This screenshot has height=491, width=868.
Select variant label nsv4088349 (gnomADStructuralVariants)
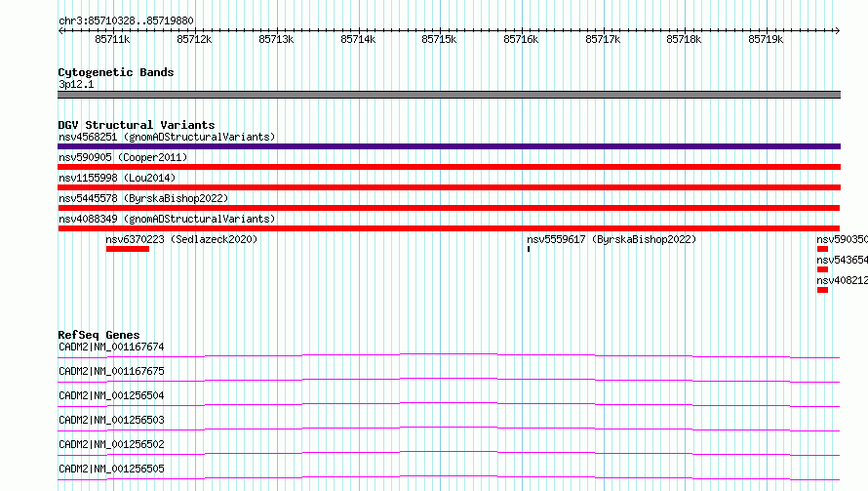167,219
